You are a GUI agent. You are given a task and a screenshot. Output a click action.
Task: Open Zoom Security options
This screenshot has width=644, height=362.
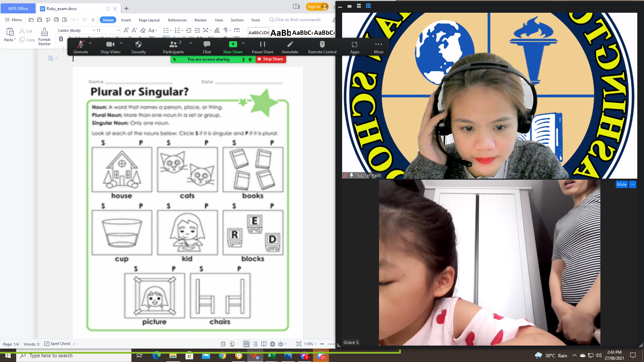coord(139,47)
